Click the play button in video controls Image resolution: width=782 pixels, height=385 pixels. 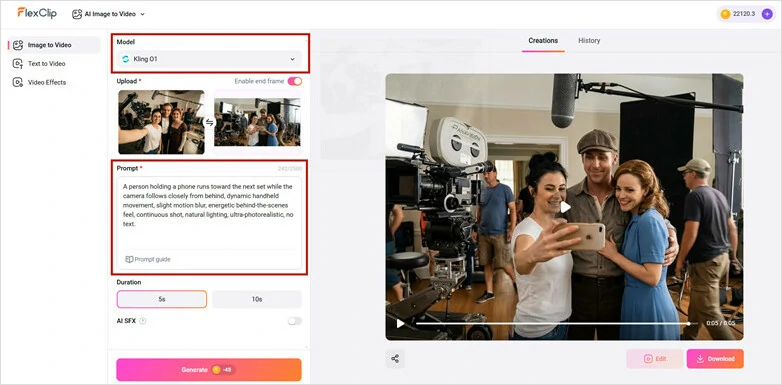click(x=400, y=324)
